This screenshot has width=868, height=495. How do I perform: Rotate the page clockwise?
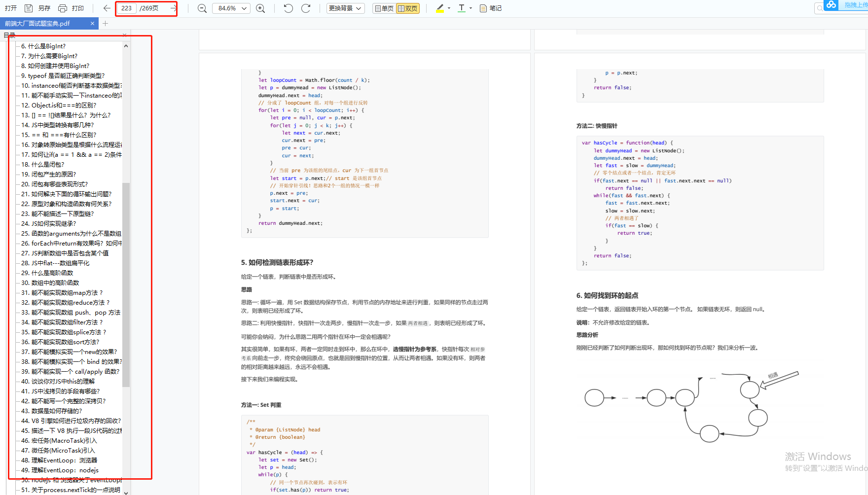point(306,8)
